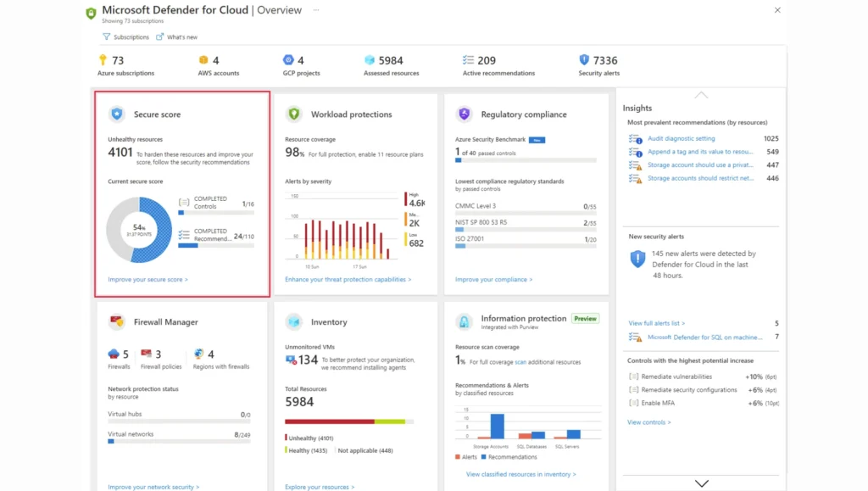Open View controls link
Screen dimensions: 868x491
(648, 422)
